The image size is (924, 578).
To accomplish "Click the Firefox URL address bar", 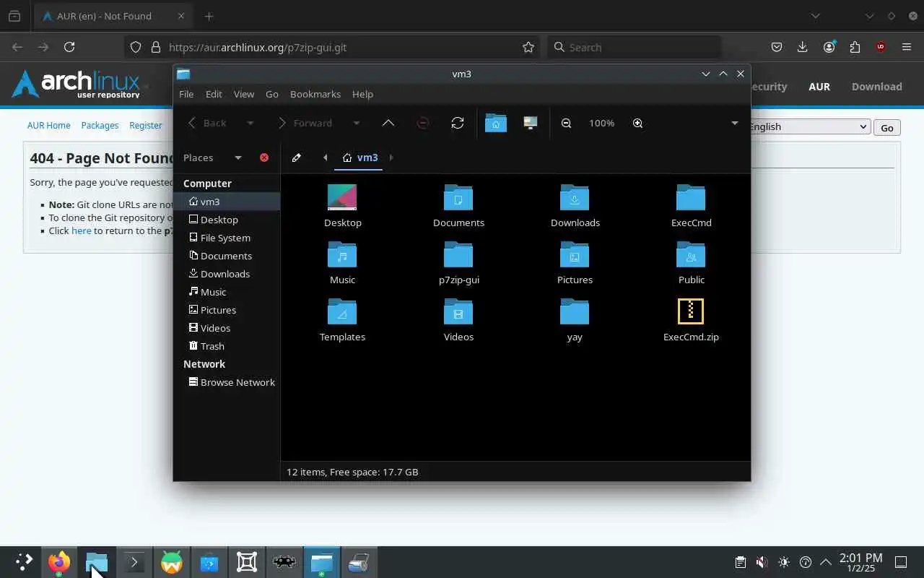I will (x=332, y=47).
